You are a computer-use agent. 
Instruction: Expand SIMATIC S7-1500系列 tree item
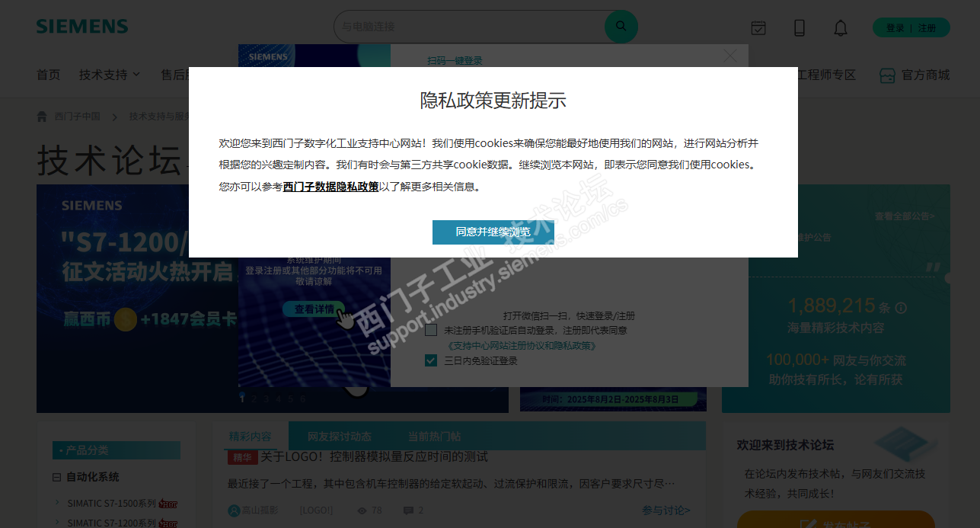(58, 503)
